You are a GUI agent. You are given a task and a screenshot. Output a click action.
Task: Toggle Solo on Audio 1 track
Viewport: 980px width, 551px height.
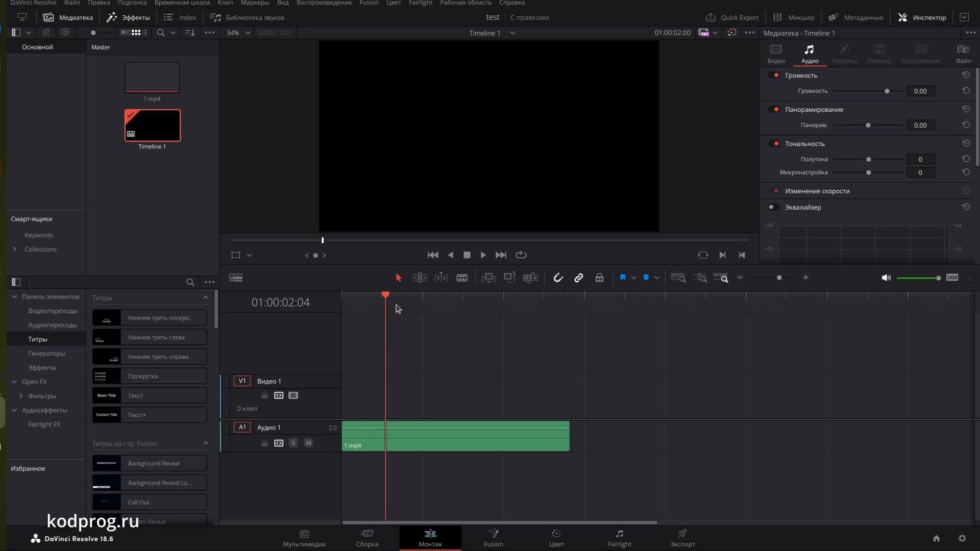293,443
